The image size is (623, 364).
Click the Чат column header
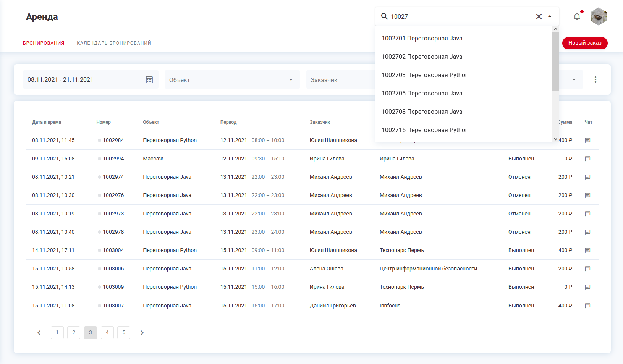[588, 122]
